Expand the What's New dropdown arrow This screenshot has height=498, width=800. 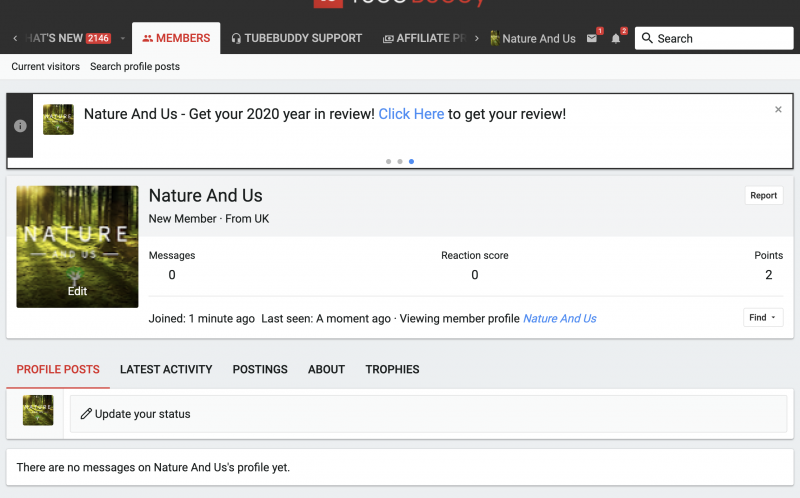(x=122, y=39)
